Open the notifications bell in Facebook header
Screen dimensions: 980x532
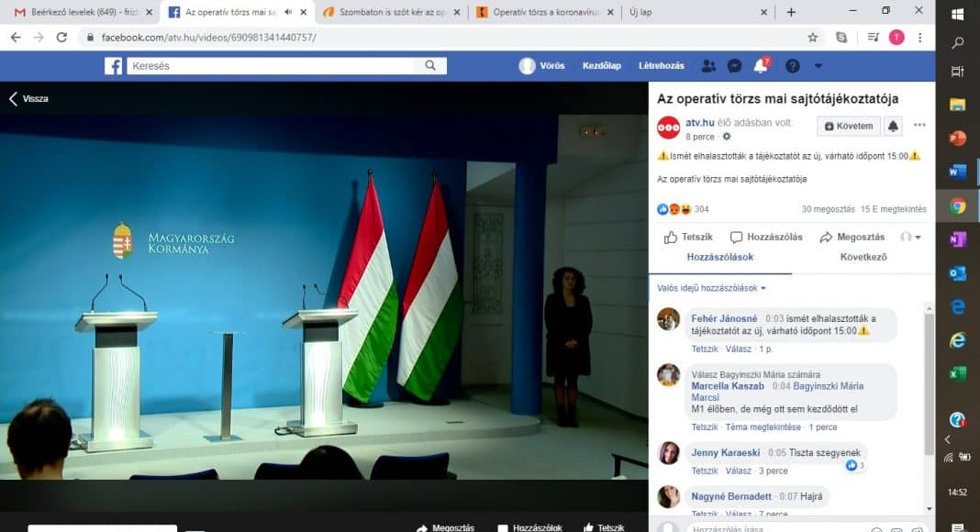(x=761, y=65)
